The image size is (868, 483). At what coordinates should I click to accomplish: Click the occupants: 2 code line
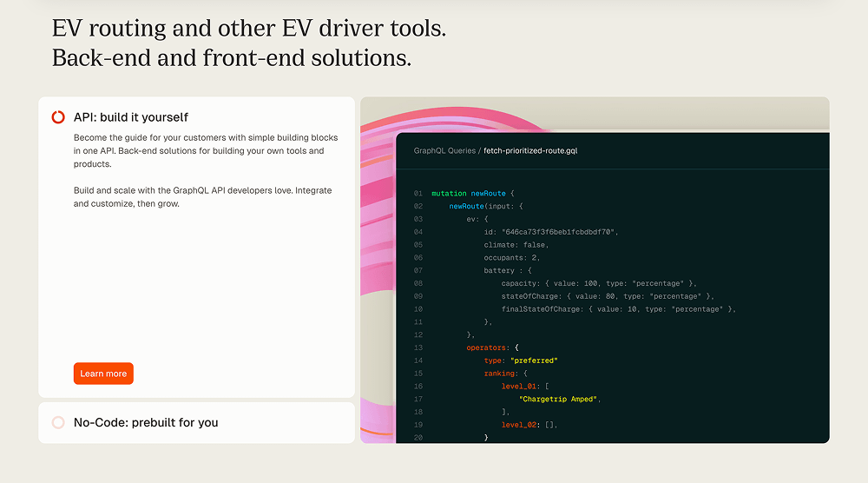click(x=511, y=257)
